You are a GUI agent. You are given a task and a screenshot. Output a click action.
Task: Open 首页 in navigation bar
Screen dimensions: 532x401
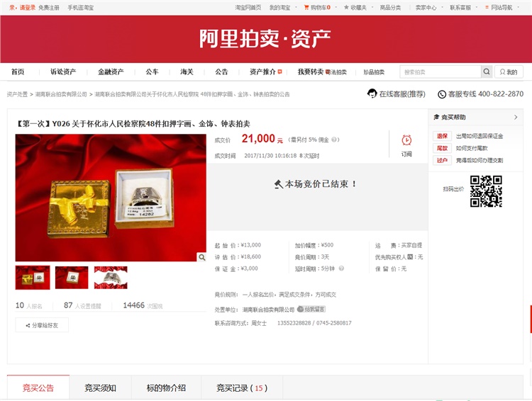[18, 72]
